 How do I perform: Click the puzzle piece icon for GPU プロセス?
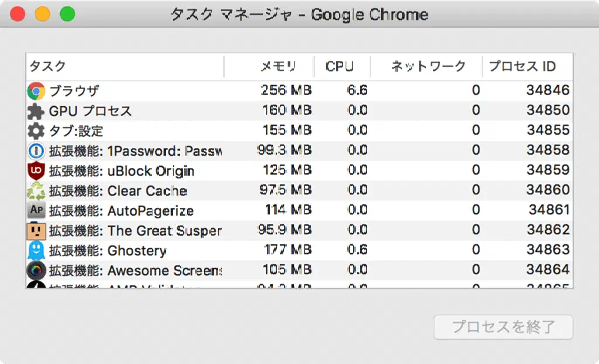(36, 110)
